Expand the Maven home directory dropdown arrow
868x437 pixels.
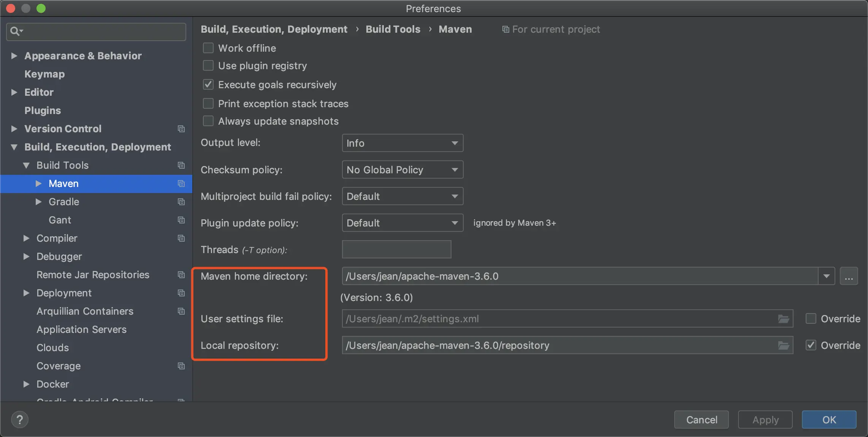point(826,276)
